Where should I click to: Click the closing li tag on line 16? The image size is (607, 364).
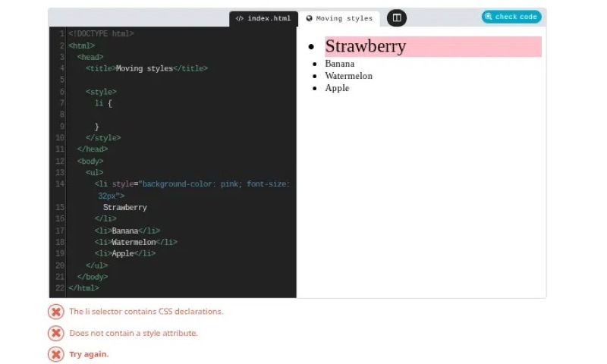pos(105,219)
